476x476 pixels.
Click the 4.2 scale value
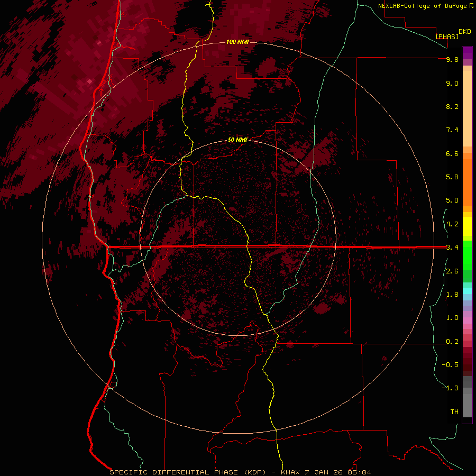click(x=452, y=224)
